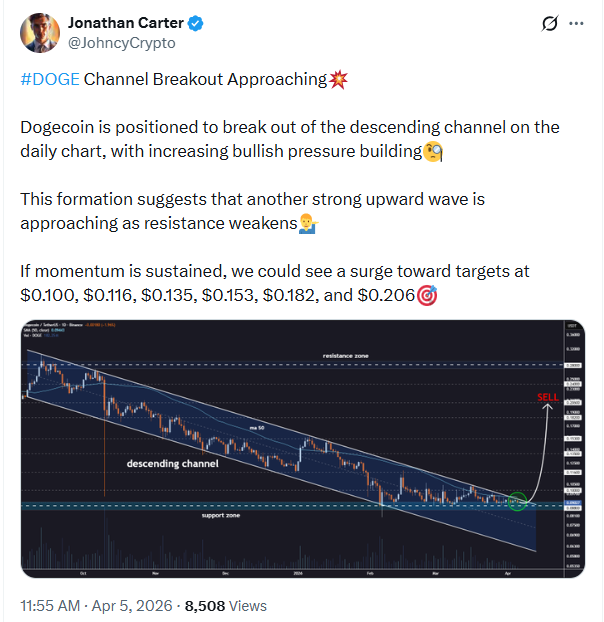604x622 pixels.
Task: Open the DOGE chart image
Action: click(x=302, y=448)
